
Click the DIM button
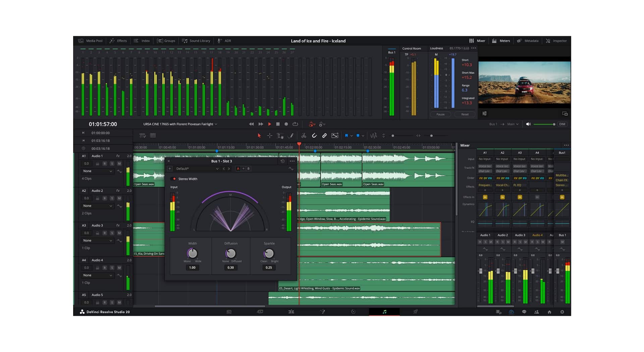pyautogui.click(x=562, y=124)
